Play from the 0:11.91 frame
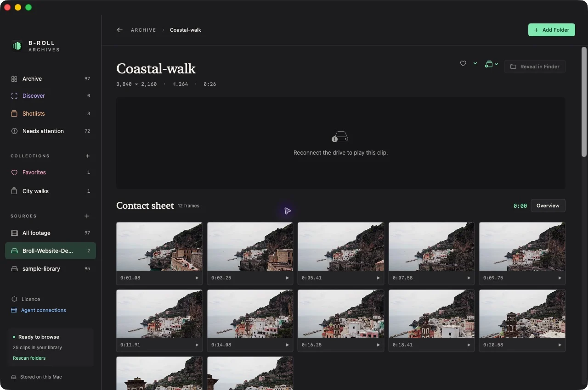This screenshot has width=588, height=390. coord(197,345)
